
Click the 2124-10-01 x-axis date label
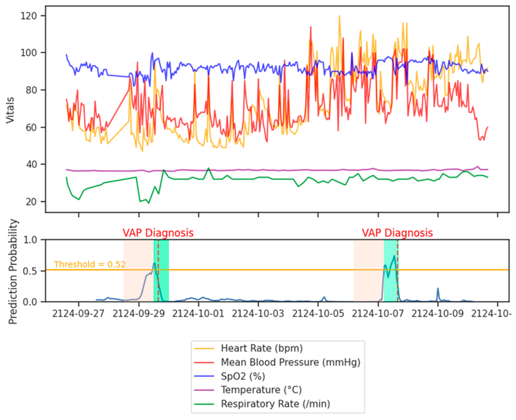pos(198,314)
